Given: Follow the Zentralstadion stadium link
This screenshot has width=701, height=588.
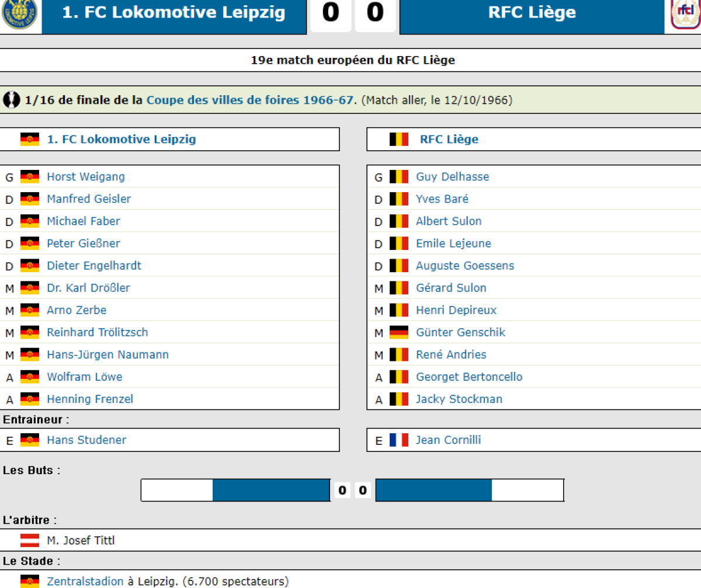Looking at the screenshot, I should pyautogui.click(x=85, y=582).
